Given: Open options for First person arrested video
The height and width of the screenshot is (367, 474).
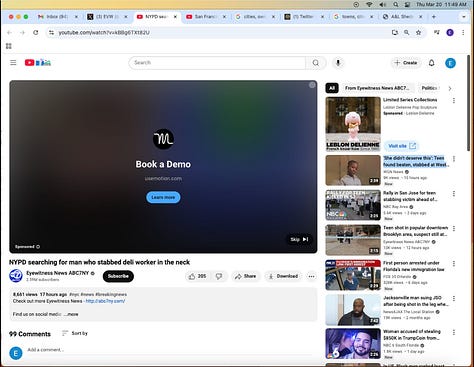Looking at the screenshot, I should pyautogui.click(x=454, y=264).
